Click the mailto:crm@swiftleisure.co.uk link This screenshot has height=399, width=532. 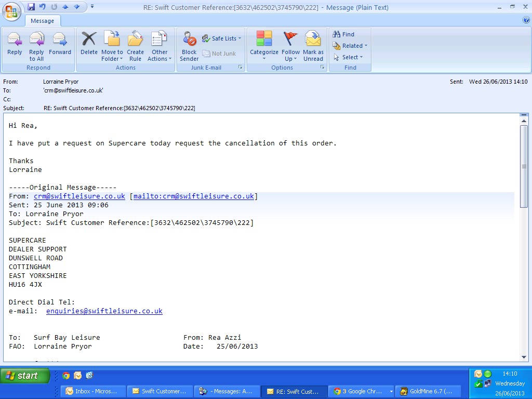click(x=194, y=196)
